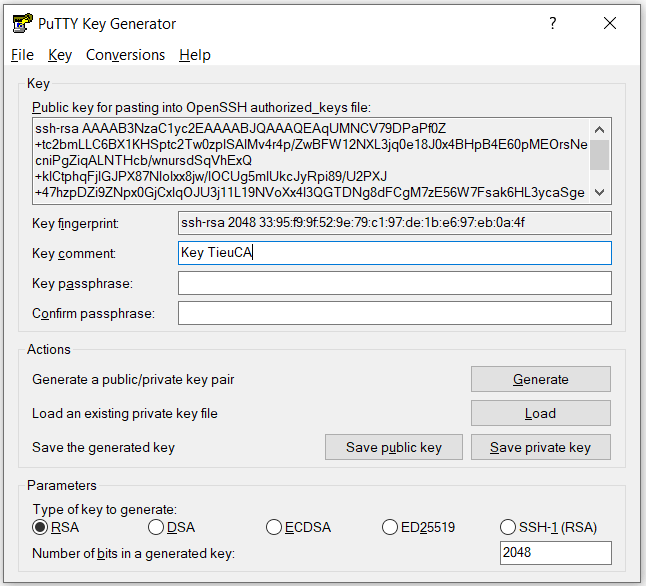Click the 'Key comment:' label

pyautogui.click(x=74, y=253)
